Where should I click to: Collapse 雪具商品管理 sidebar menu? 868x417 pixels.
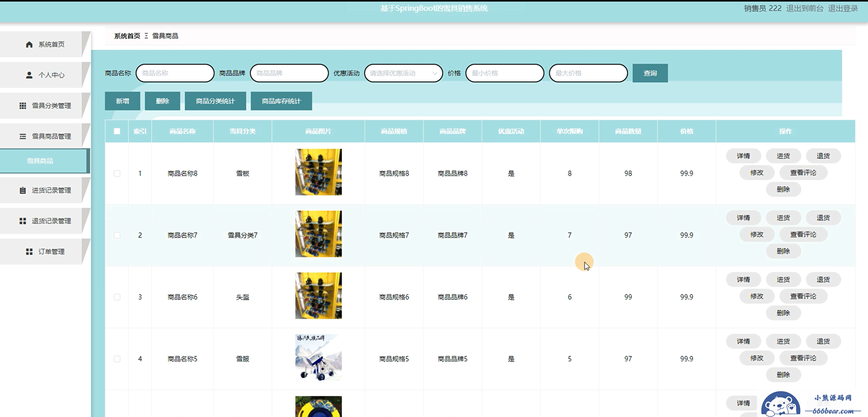click(45, 136)
